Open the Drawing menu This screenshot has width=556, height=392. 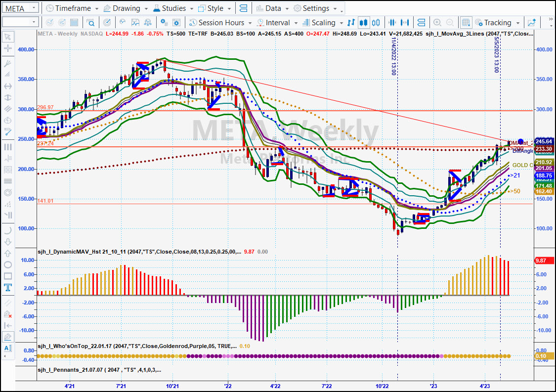pos(126,8)
